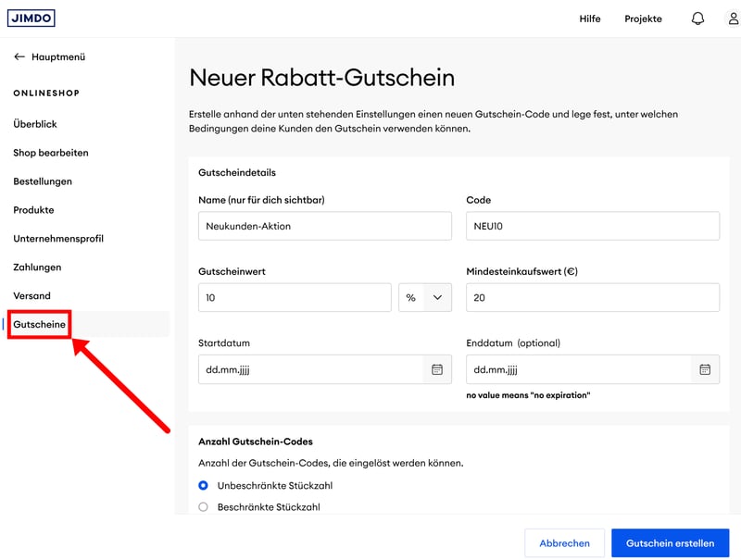The height and width of the screenshot is (560, 741).
Task: Open the Projekte menu
Action: coord(643,19)
